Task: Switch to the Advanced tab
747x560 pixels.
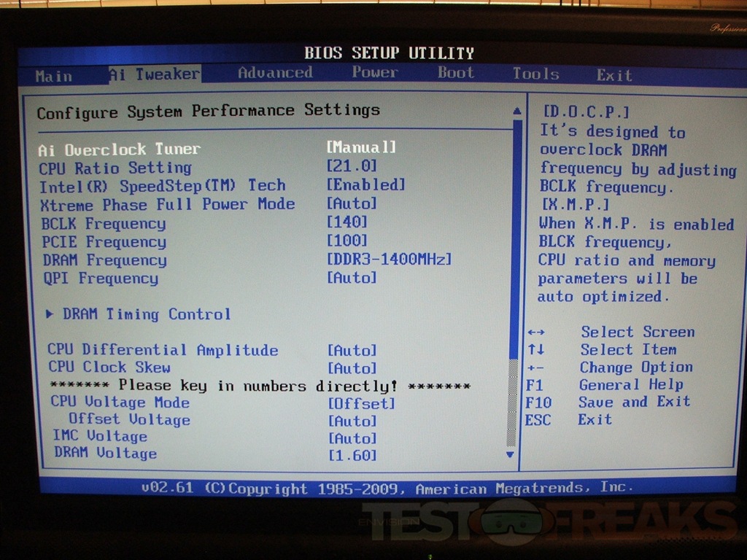Action: pyautogui.click(x=275, y=73)
